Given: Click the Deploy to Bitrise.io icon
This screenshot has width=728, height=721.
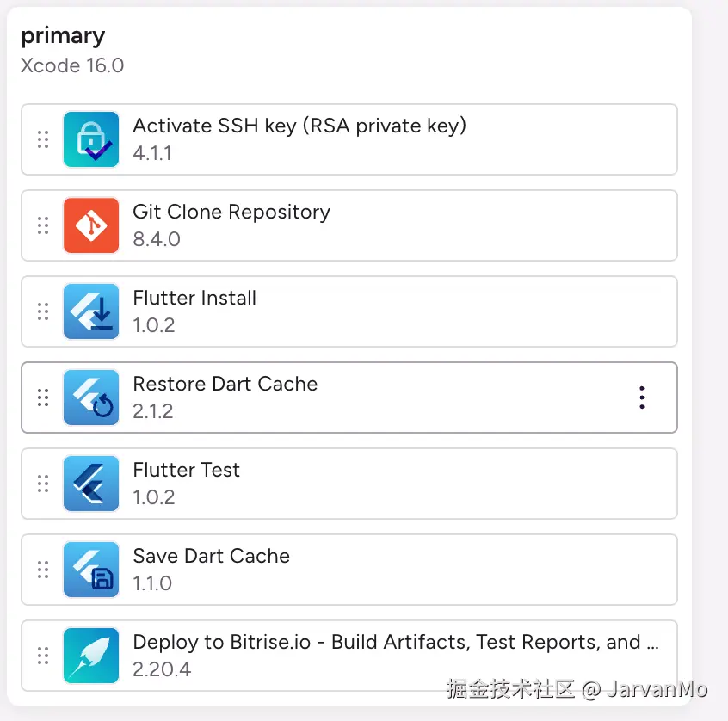Looking at the screenshot, I should point(91,656).
